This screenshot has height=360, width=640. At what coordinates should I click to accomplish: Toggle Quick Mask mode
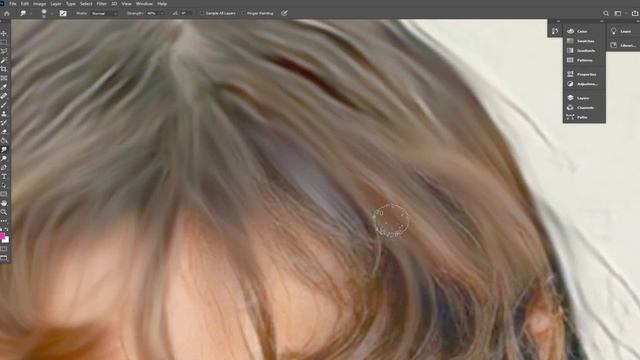(4, 249)
